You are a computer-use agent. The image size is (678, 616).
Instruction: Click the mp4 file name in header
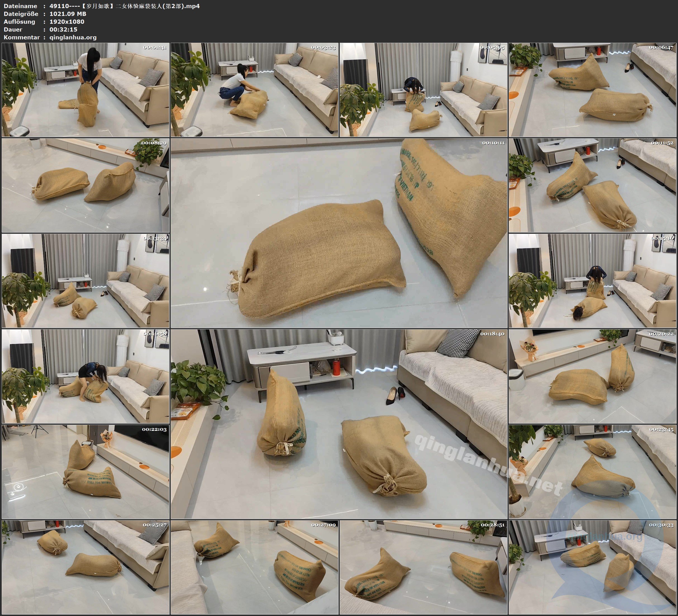coord(124,6)
